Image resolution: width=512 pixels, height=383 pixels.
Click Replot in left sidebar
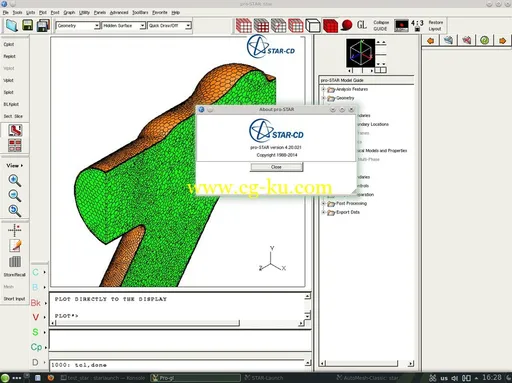(x=9, y=56)
